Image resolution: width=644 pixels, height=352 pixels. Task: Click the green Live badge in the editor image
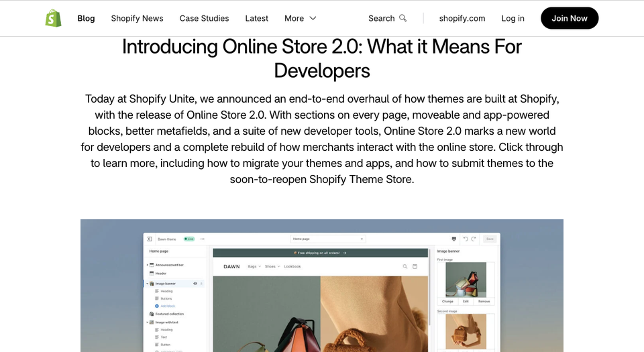click(x=189, y=239)
